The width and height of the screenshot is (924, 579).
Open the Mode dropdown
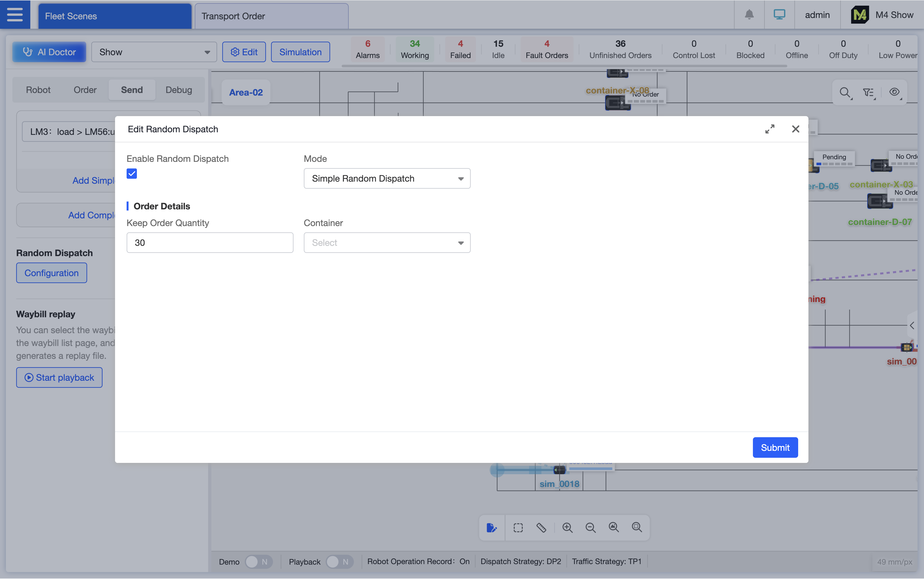click(386, 179)
